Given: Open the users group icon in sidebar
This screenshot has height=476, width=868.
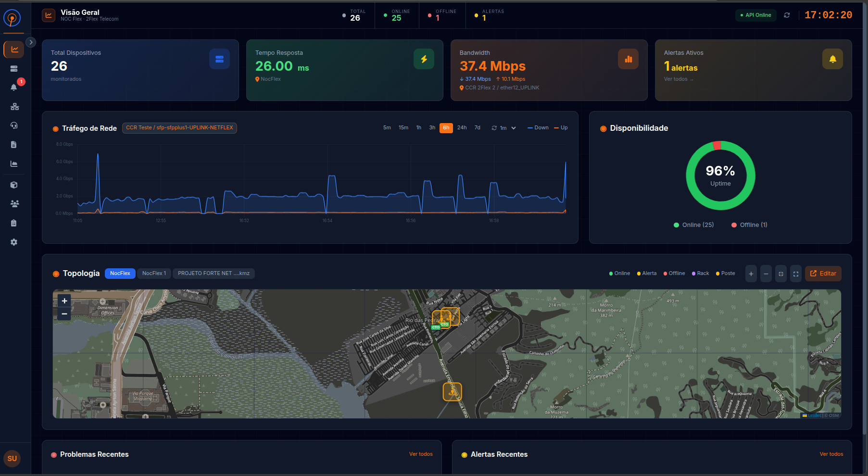Looking at the screenshot, I should 14,204.
